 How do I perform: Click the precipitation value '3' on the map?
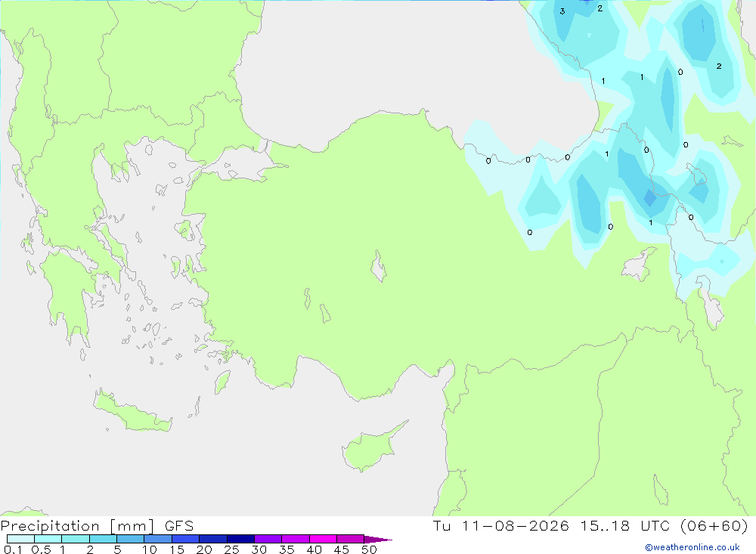tap(562, 11)
